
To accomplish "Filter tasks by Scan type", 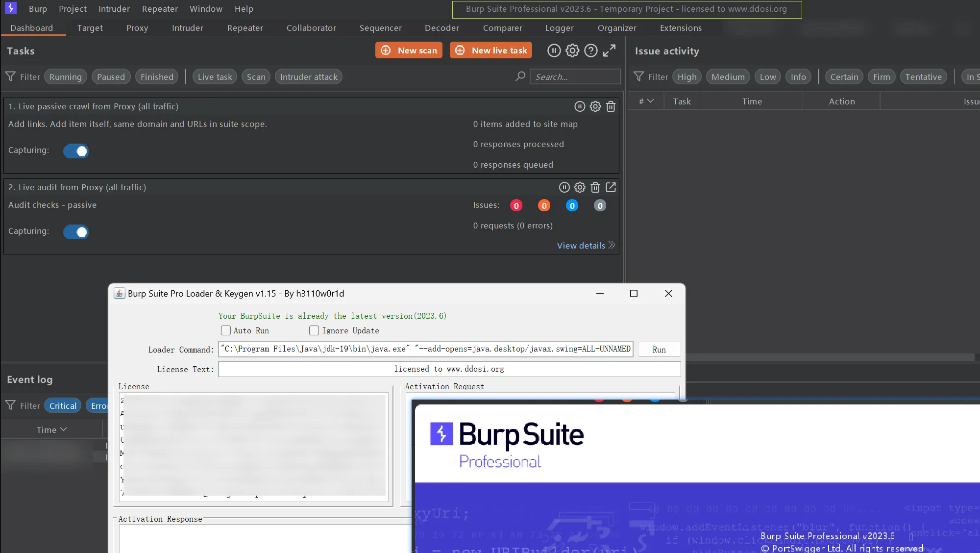I will pos(256,76).
